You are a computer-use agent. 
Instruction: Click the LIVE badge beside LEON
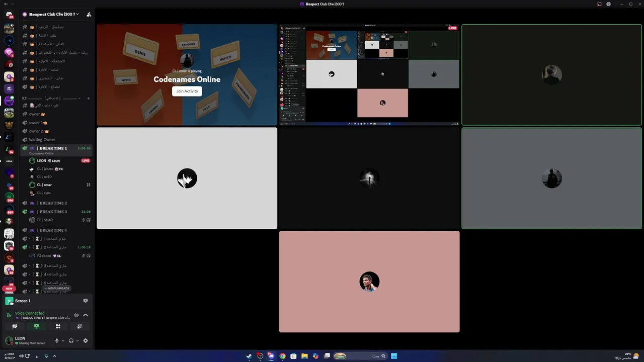click(x=86, y=161)
